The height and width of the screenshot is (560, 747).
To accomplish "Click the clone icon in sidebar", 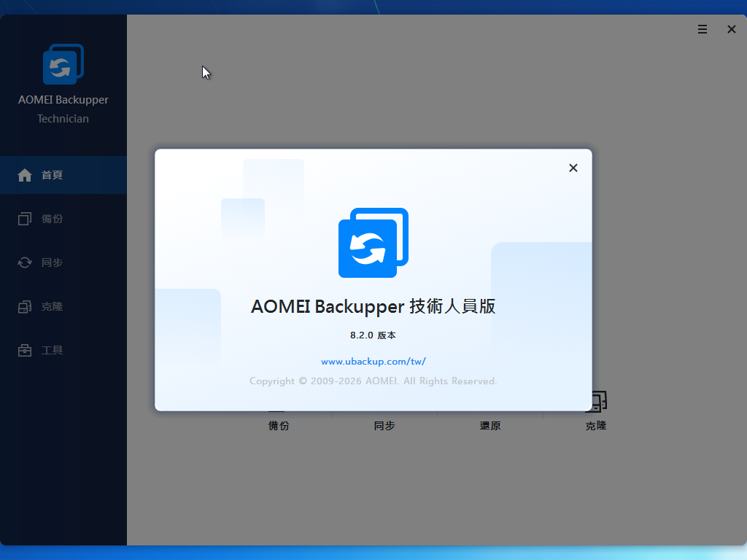I will [25, 307].
